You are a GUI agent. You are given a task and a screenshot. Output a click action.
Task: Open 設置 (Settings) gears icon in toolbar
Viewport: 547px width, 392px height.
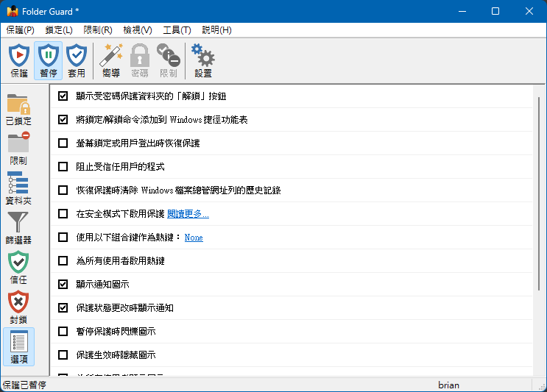(202, 60)
